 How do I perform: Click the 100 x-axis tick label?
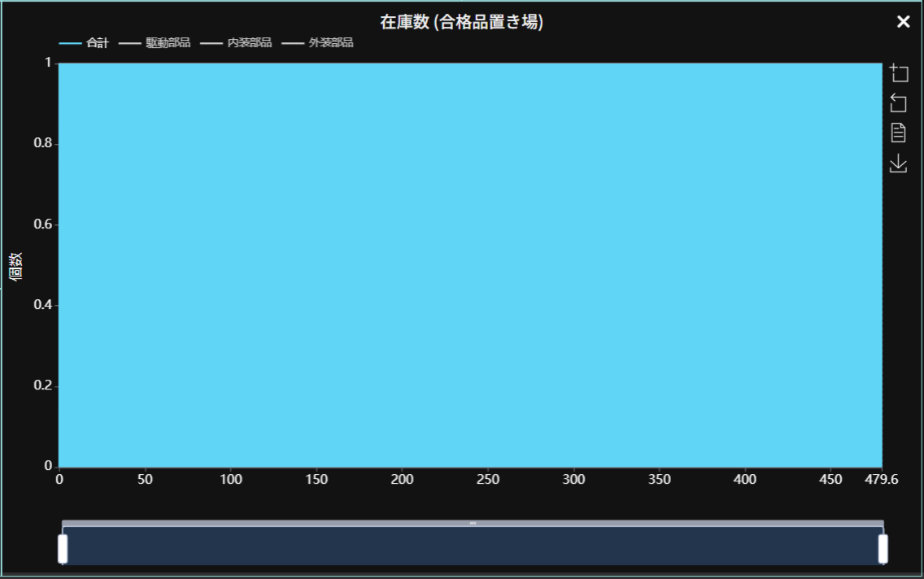[231, 480]
